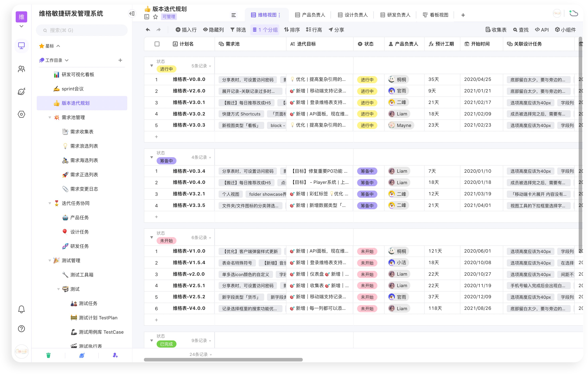Collapse the 筹备中 status group
The width and height of the screenshot is (588, 374).
click(x=151, y=157)
